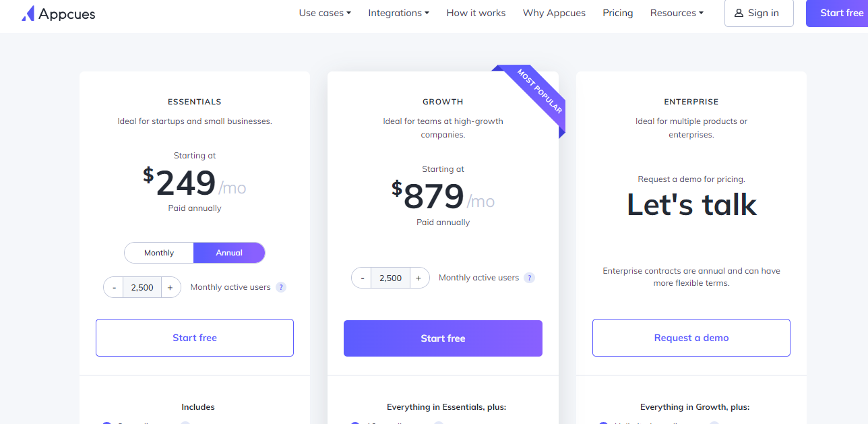This screenshot has width=868, height=424.
Task: Click the Appcues logo
Action: point(59,13)
